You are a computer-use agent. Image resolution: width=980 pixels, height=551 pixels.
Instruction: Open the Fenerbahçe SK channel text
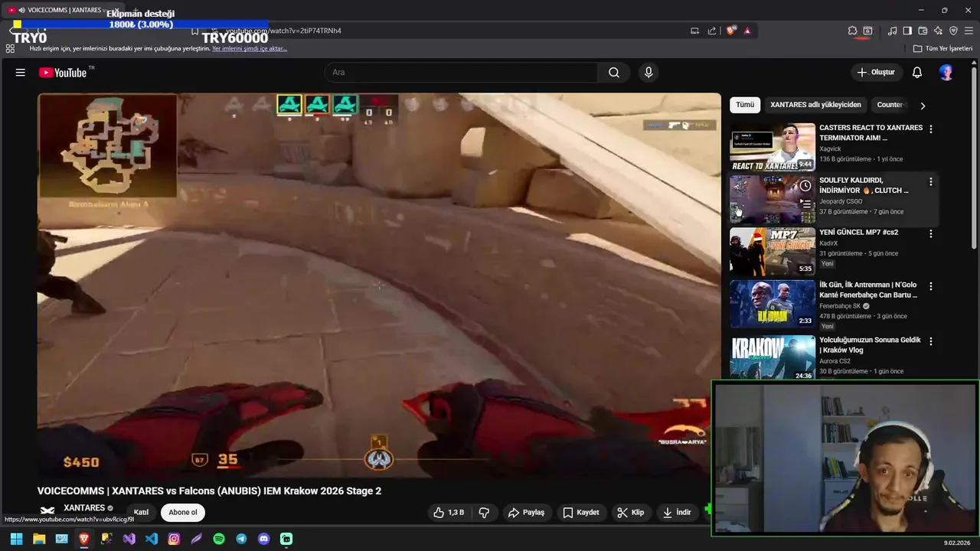(x=840, y=306)
